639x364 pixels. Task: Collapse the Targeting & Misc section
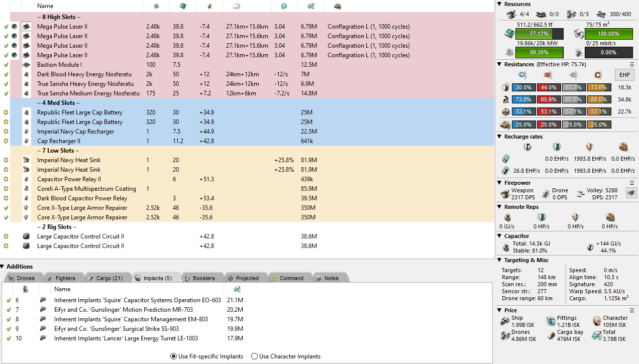point(500,260)
